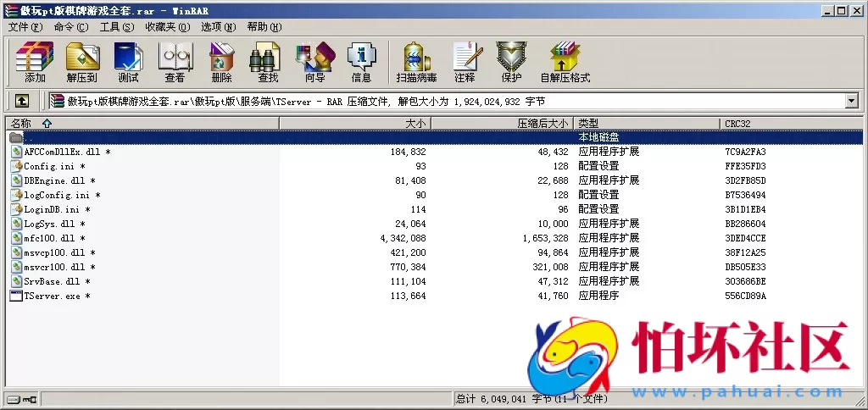Sort by 大小 column header

(355, 124)
